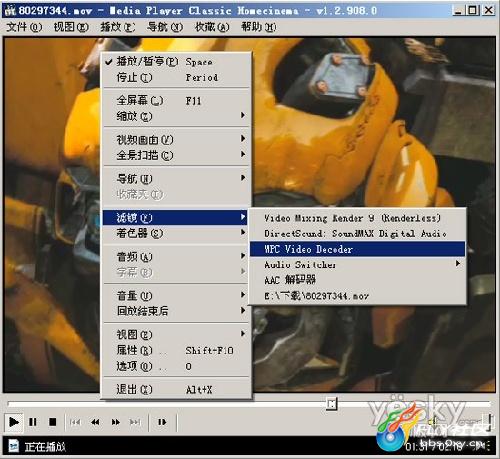This screenshot has height=459, width=500.
Task: Select the AAC 解码器 filter
Action: point(357,280)
